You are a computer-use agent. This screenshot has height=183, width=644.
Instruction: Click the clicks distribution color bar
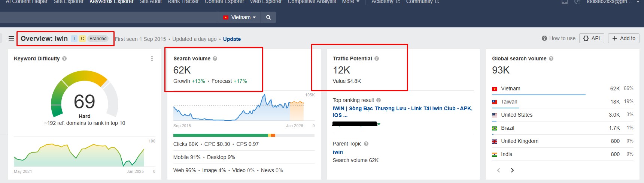point(244,135)
